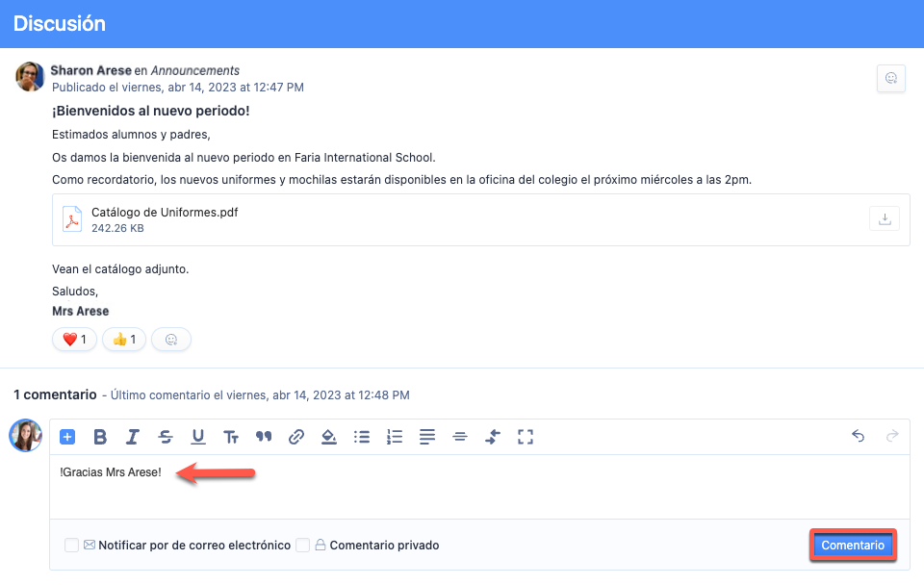Open text alignment options

427,437
